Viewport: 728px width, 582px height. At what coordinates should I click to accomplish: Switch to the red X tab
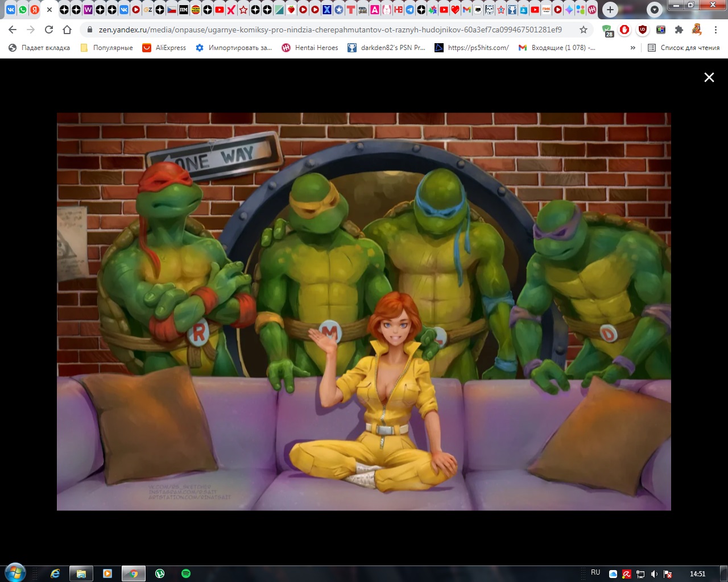[x=231, y=10]
